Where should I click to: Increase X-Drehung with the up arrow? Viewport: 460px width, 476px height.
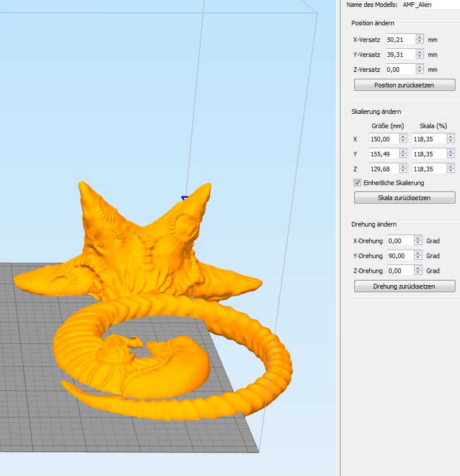418,238
